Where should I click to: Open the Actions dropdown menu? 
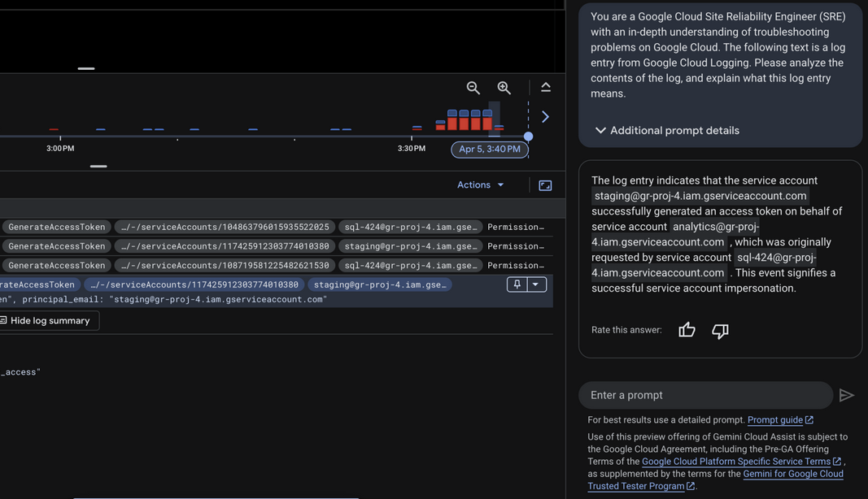[x=480, y=184]
